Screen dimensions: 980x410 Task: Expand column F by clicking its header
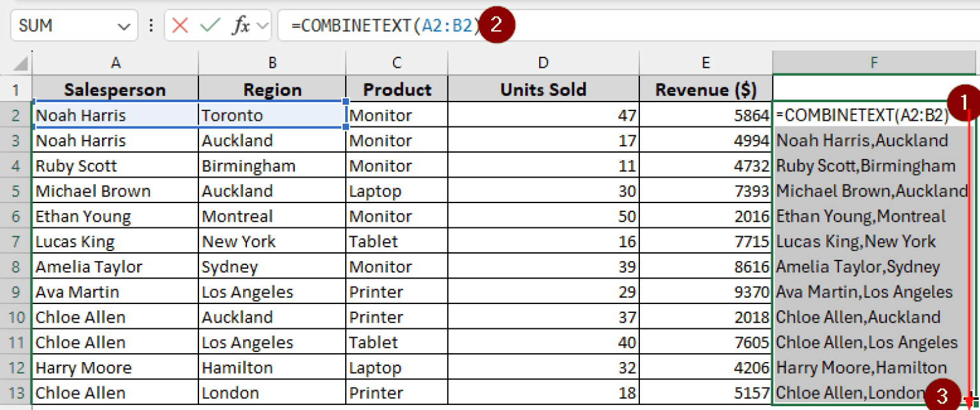coord(874,62)
